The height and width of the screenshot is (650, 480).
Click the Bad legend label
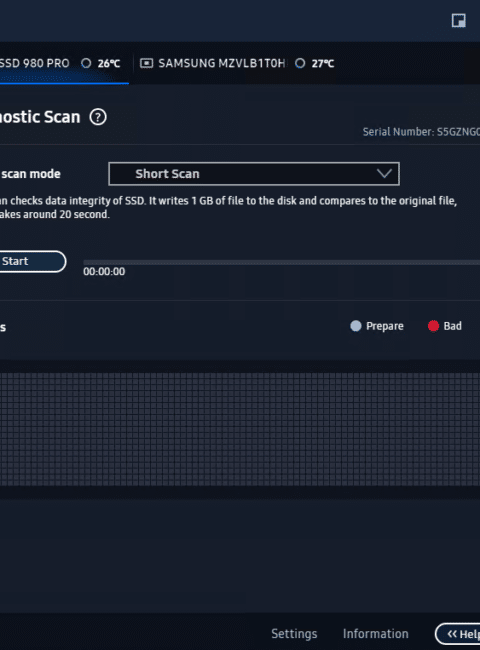point(453,326)
